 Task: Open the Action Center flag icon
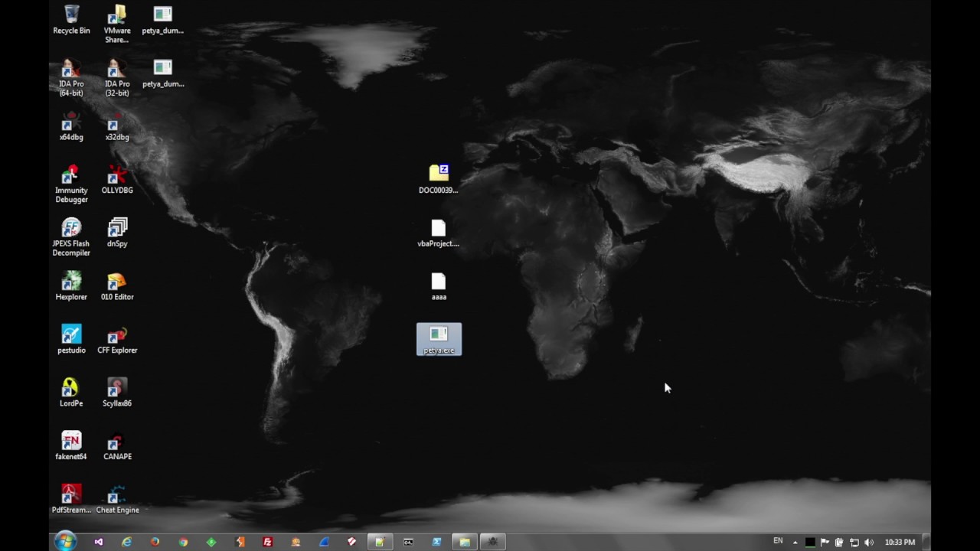coord(825,543)
